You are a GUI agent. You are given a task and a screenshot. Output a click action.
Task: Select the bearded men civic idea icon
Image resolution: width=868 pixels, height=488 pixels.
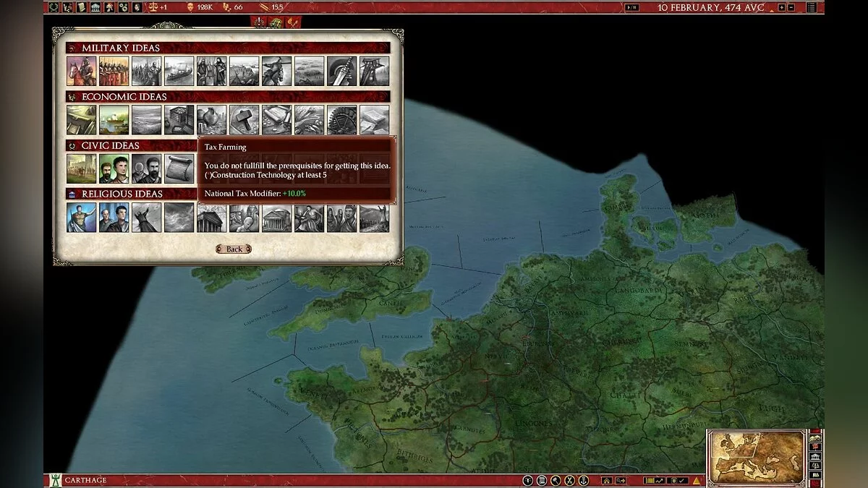tap(146, 168)
